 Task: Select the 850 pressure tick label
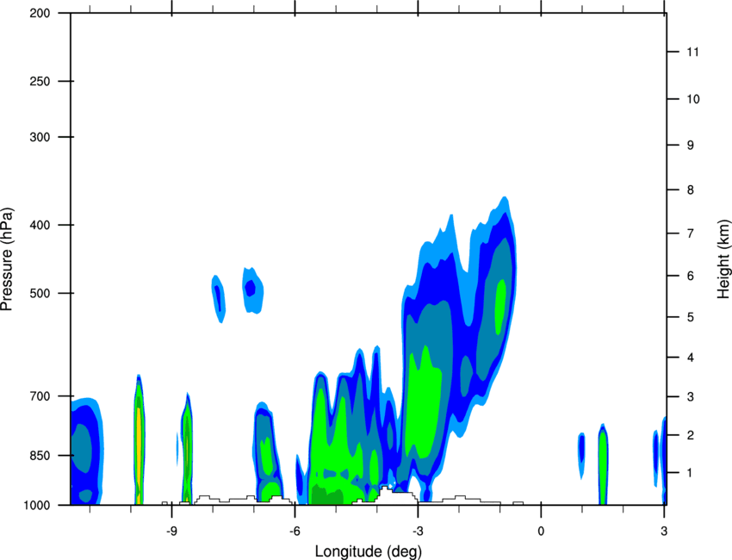[40, 456]
